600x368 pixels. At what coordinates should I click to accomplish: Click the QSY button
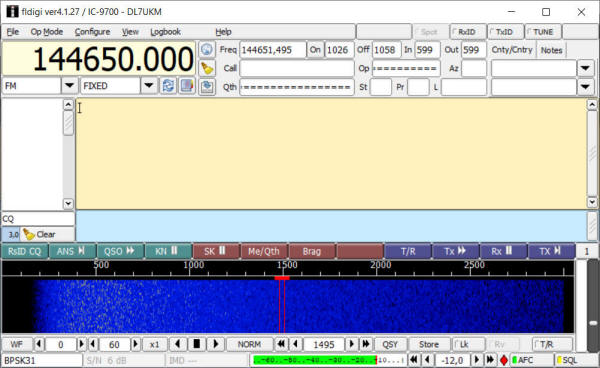coord(390,344)
